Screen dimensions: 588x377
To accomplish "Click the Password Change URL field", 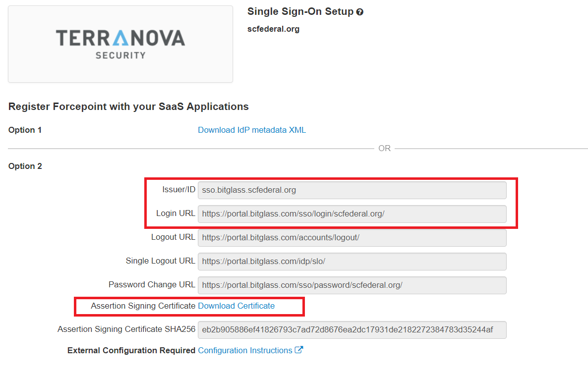I will [x=352, y=285].
